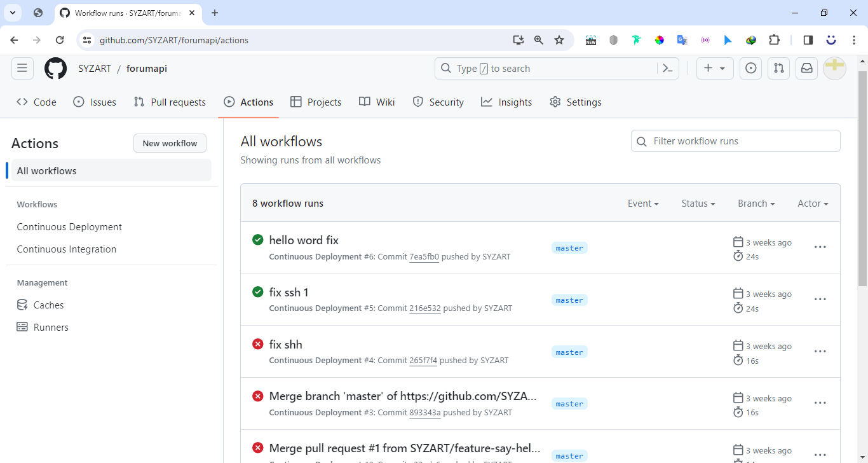Open Caches under Management
Screen dimensions: 868x463
(x=40, y=305)
